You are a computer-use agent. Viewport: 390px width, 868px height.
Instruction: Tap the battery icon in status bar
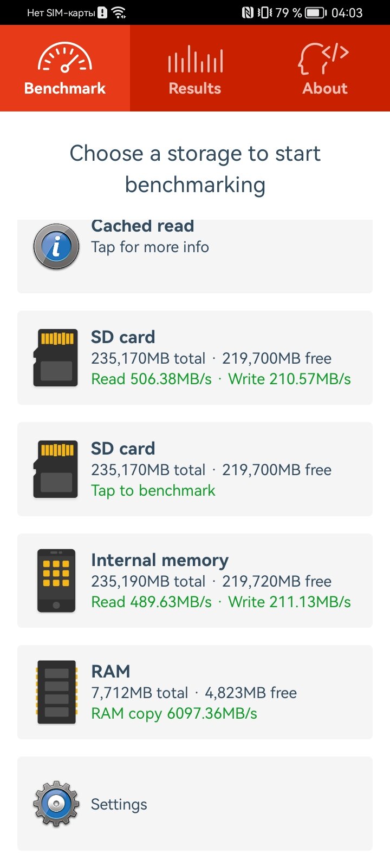[x=316, y=12]
